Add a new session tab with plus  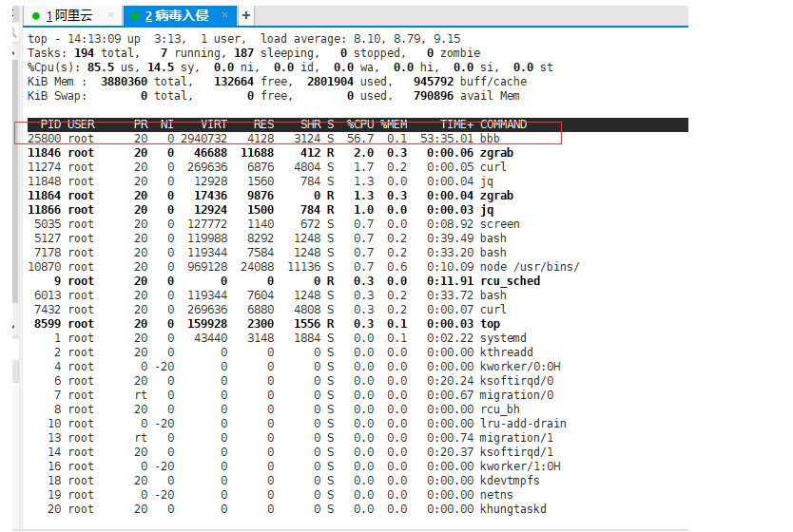click(x=245, y=15)
